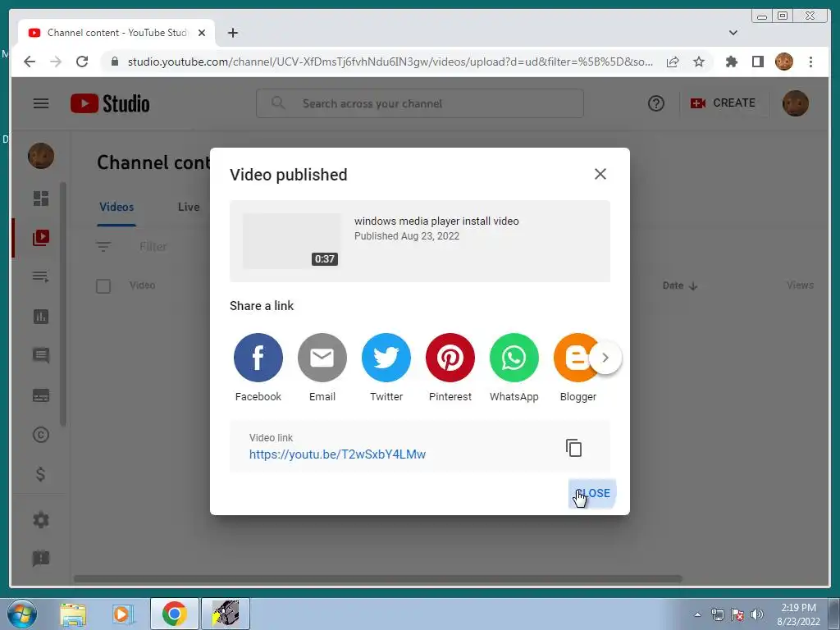
Task: Copy the video link icon
Action: (x=573, y=448)
